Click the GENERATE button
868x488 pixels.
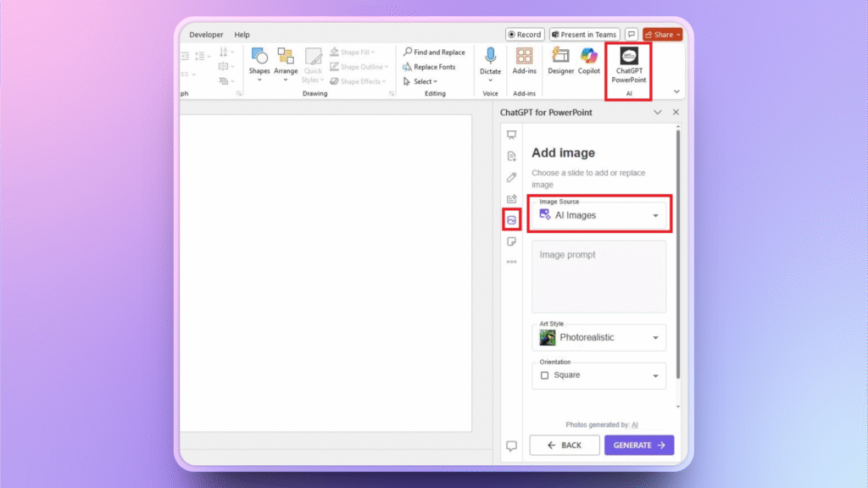[639, 445]
